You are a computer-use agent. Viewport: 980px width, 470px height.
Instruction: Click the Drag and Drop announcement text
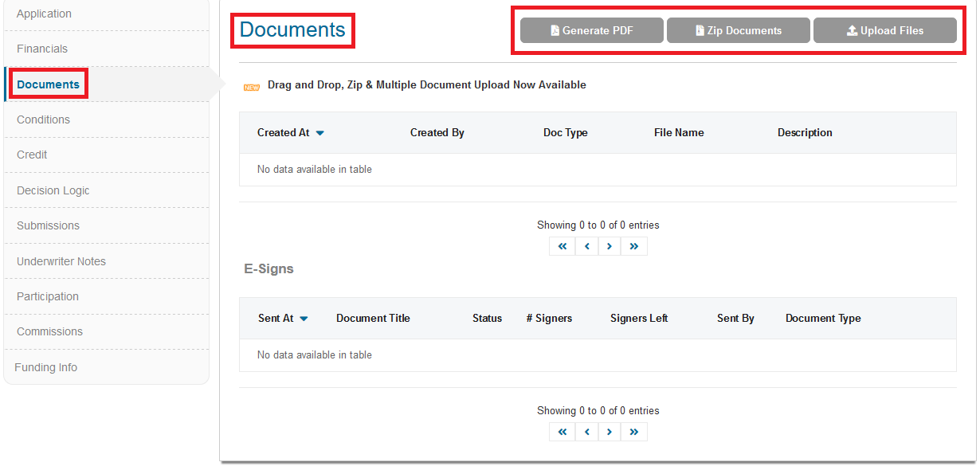pos(427,85)
